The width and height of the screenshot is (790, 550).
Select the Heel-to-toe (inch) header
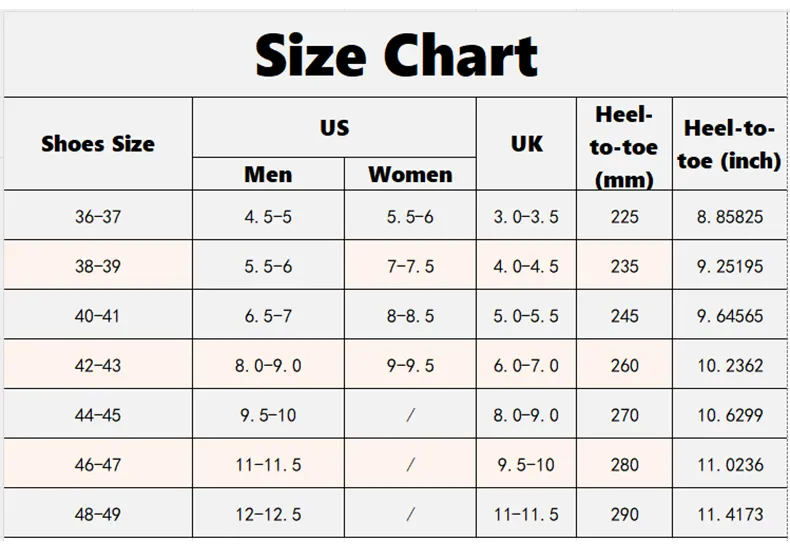pos(729,144)
